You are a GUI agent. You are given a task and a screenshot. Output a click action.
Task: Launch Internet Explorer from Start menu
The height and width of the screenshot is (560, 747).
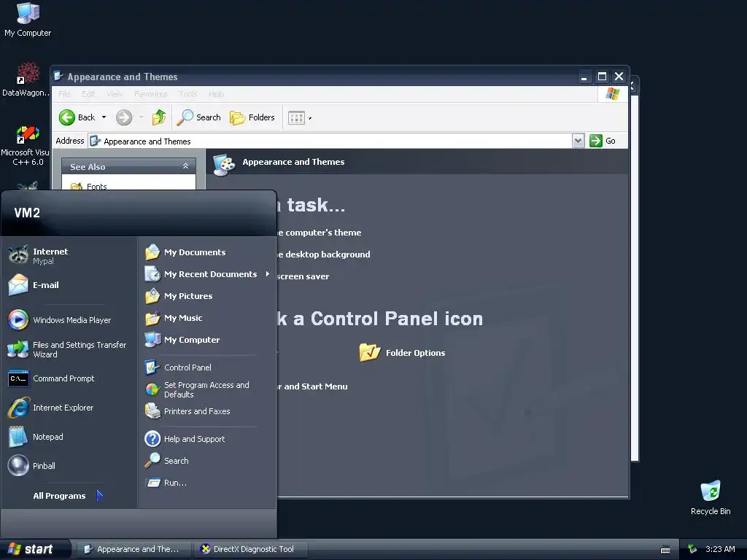coord(69,408)
